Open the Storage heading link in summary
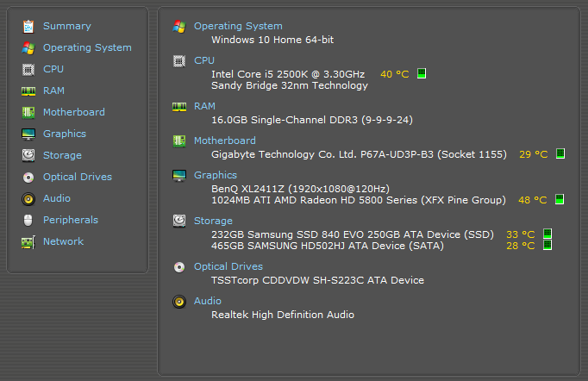 pyautogui.click(x=213, y=221)
